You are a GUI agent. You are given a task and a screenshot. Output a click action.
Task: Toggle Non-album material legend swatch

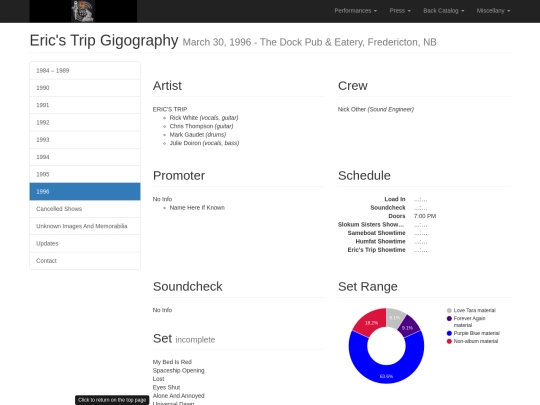[449, 341]
